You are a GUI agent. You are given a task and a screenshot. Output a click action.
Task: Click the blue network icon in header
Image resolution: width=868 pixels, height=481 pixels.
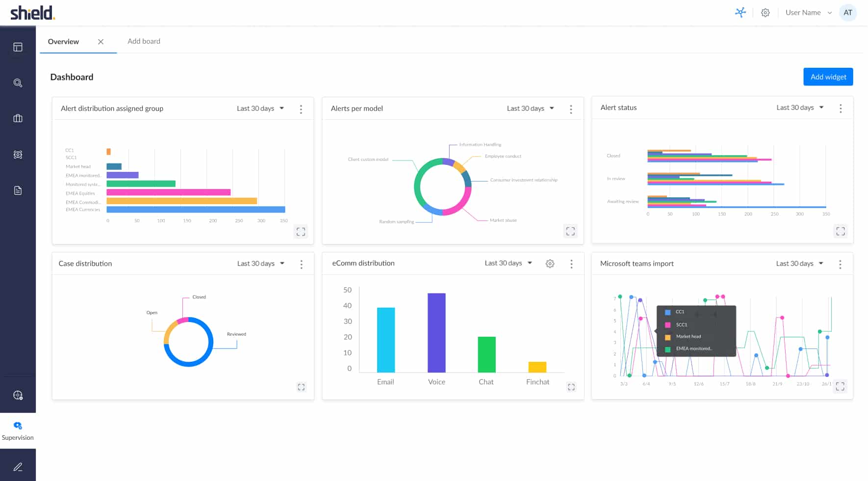(x=740, y=13)
